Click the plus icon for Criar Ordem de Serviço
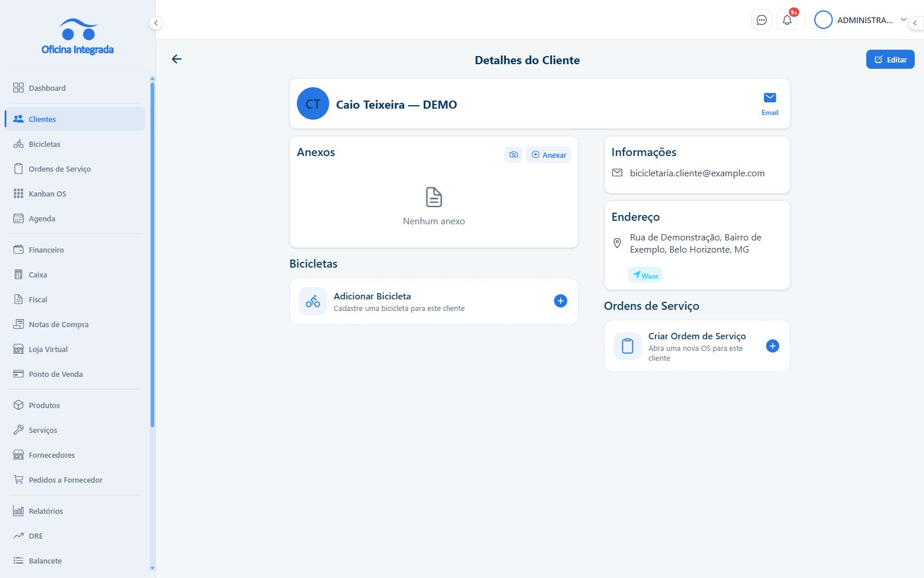This screenshot has height=578, width=924. pyautogui.click(x=773, y=346)
